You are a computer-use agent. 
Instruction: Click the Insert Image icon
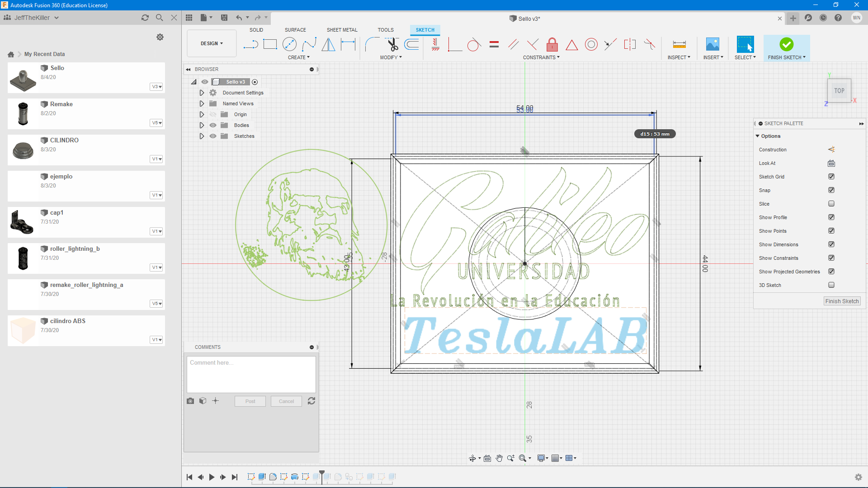[712, 44]
